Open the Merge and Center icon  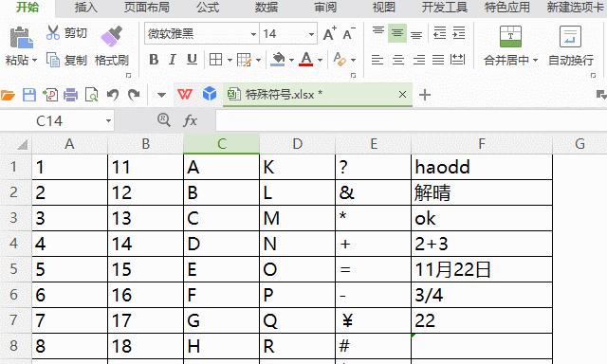coord(510,36)
